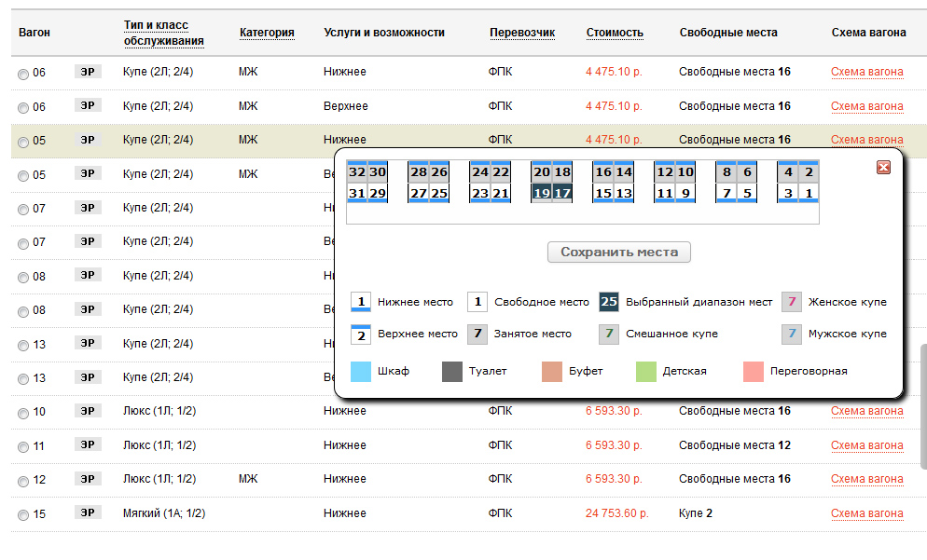Select seat 32 in the wagon scheme

[356, 172]
